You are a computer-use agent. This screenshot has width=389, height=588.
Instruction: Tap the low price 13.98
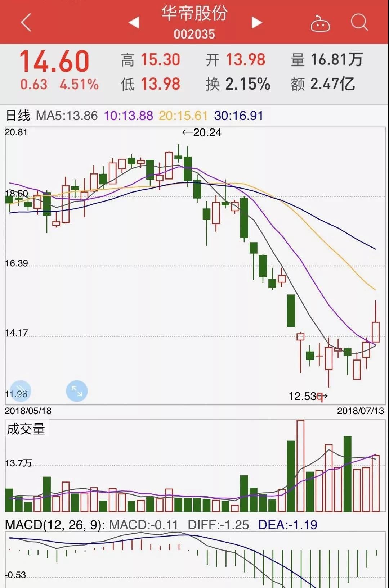click(x=160, y=84)
